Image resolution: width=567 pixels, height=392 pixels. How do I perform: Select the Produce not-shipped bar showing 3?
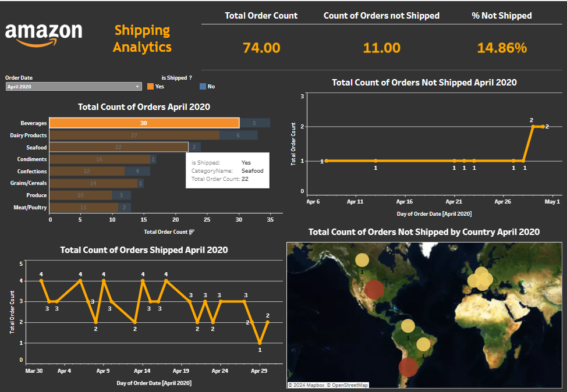pos(122,195)
